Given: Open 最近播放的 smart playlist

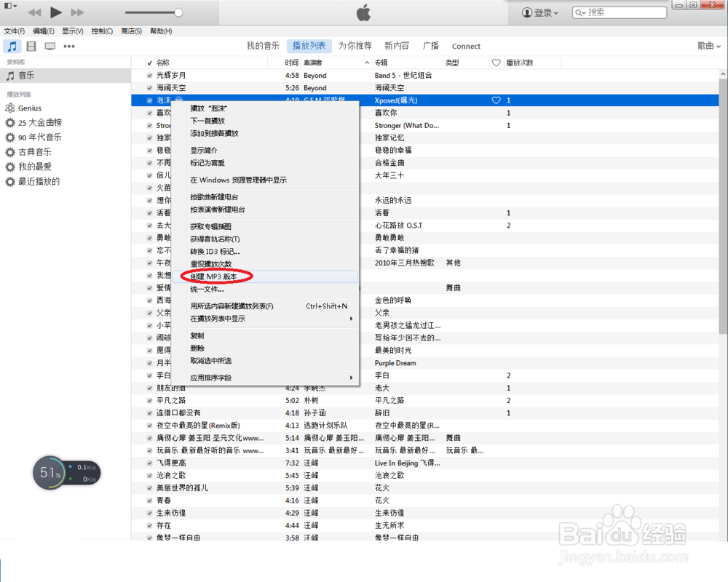Looking at the screenshot, I should [33, 181].
